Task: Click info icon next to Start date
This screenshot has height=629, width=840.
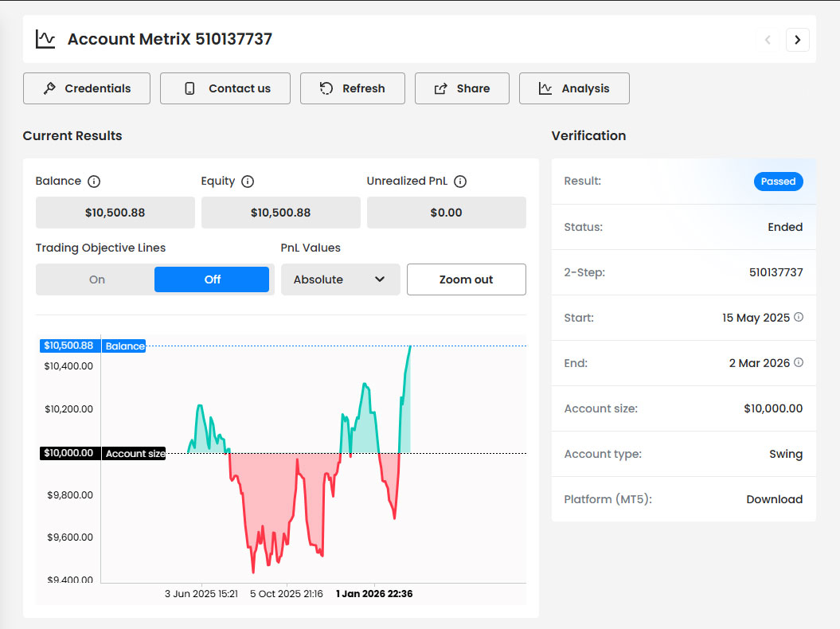Action: tap(799, 317)
